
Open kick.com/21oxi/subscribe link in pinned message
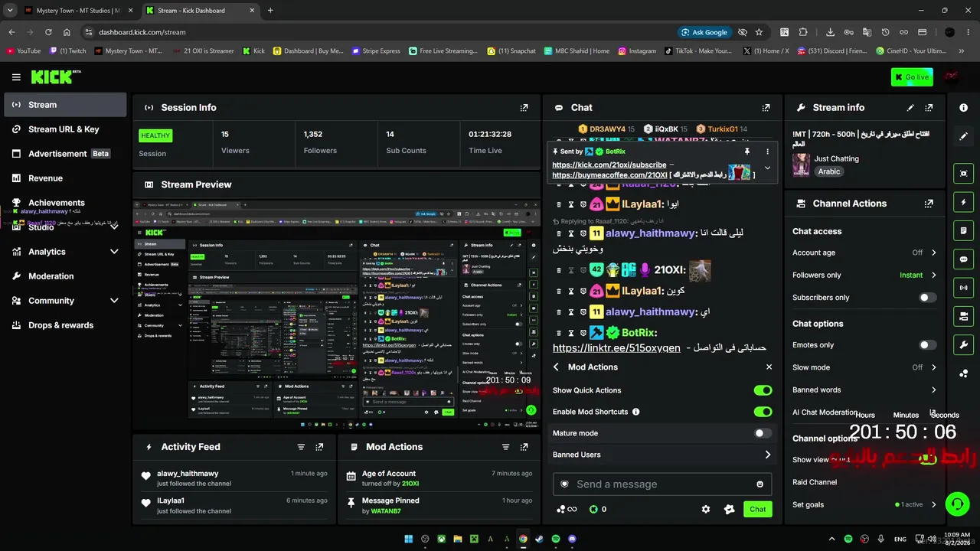pyautogui.click(x=609, y=165)
